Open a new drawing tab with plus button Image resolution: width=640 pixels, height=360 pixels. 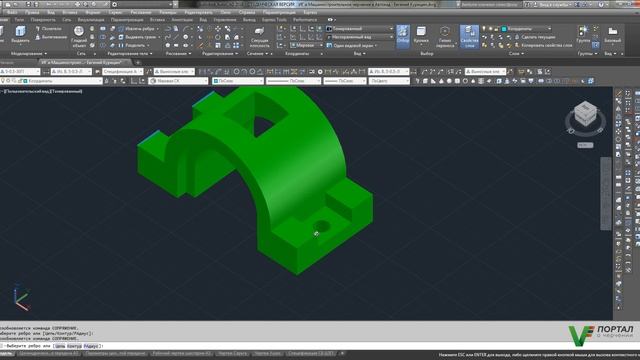(x=138, y=62)
